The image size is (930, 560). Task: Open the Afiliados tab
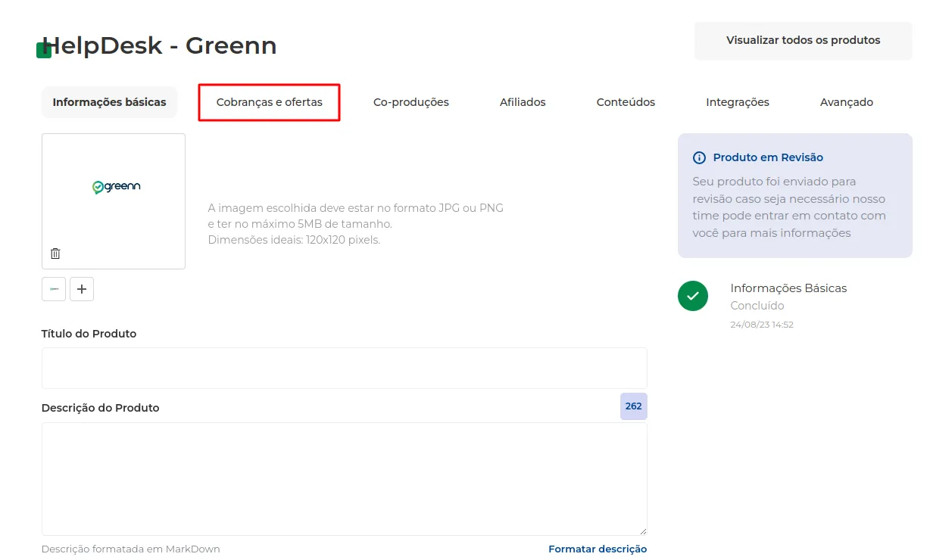point(523,102)
